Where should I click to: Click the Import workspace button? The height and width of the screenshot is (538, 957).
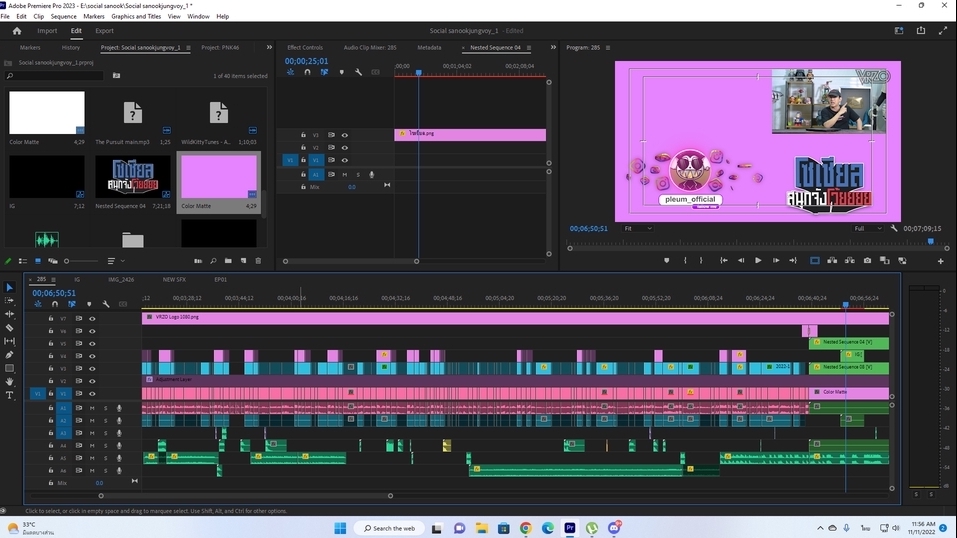[x=47, y=31]
